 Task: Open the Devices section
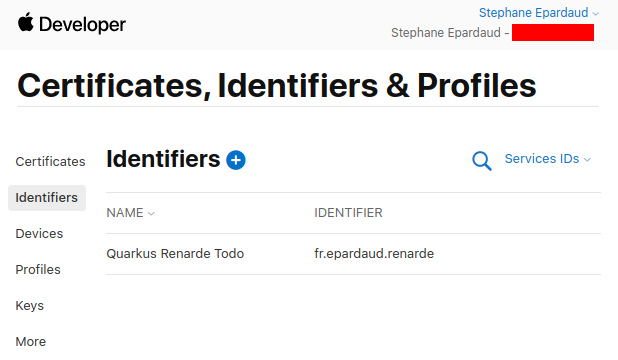(x=39, y=234)
